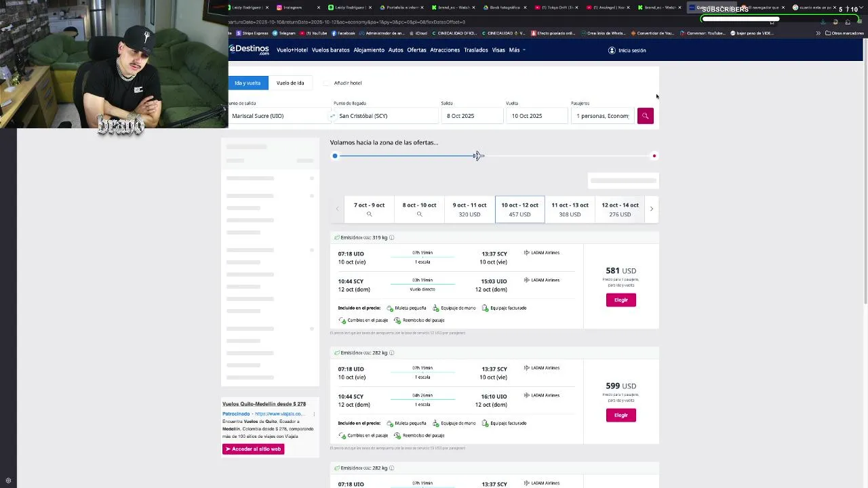Viewport: 868px width, 488px height.
Task: Click search icon under 8 oct - 10 oct
Action: tap(419, 214)
